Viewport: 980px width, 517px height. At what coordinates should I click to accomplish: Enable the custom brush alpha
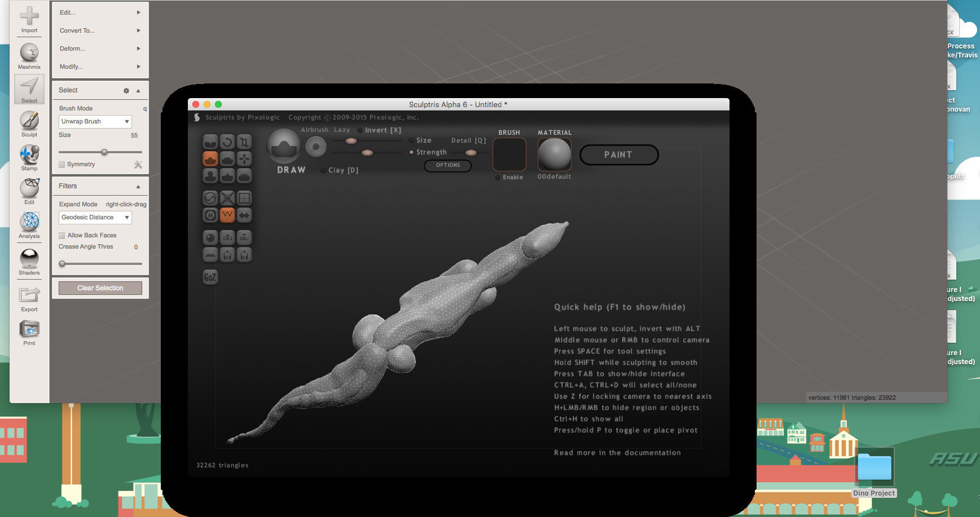click(x=496, y=176)
